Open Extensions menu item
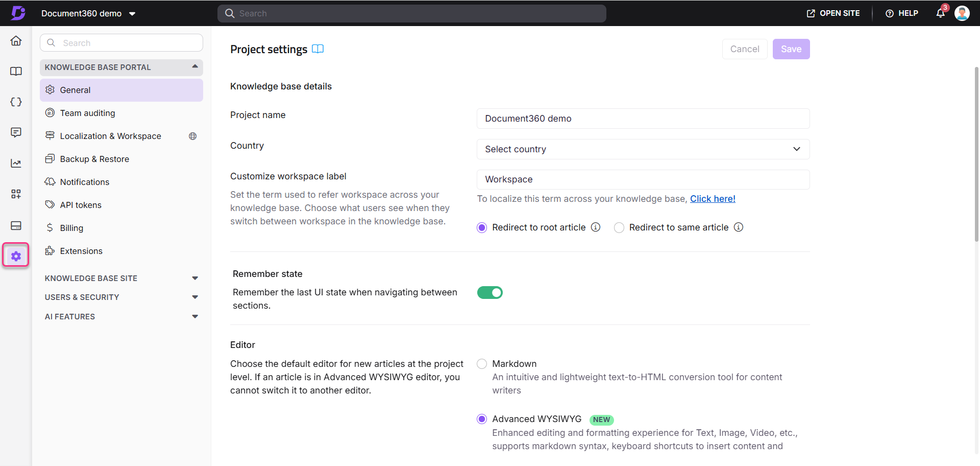Screen dimensions: 980x466 tap(121, 251)
